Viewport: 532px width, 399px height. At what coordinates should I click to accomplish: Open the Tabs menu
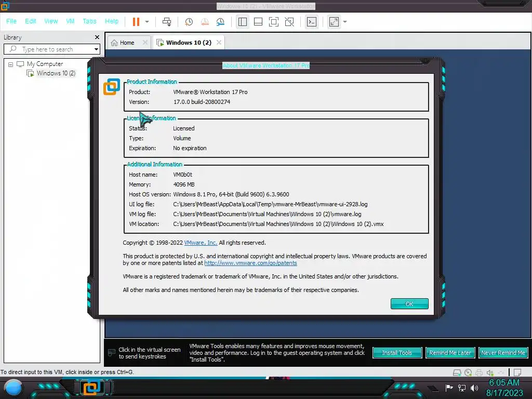click(x=89, y=21)
